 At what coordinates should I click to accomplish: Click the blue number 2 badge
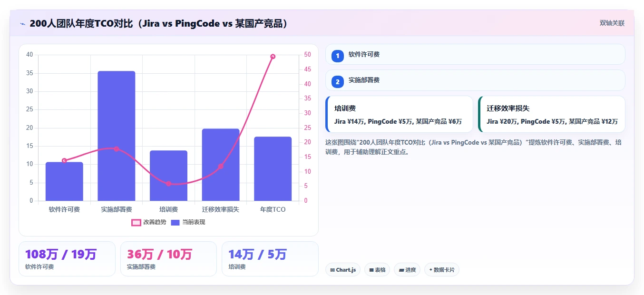(338, 82)
